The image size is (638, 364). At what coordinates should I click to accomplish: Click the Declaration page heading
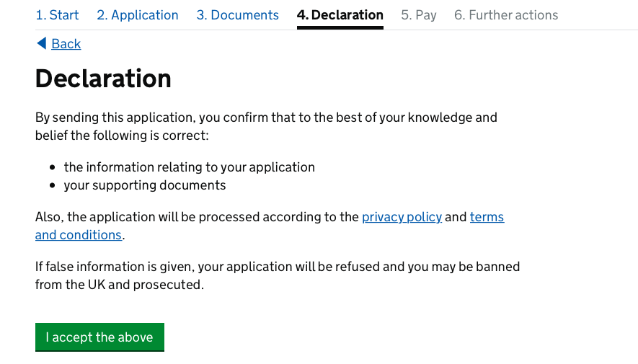[103, 78]
